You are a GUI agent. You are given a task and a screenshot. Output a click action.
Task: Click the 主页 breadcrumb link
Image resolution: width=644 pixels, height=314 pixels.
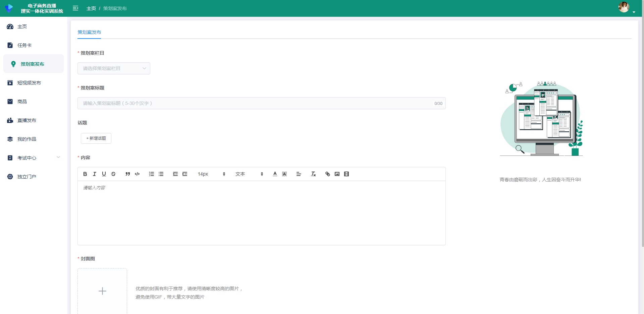91,8
